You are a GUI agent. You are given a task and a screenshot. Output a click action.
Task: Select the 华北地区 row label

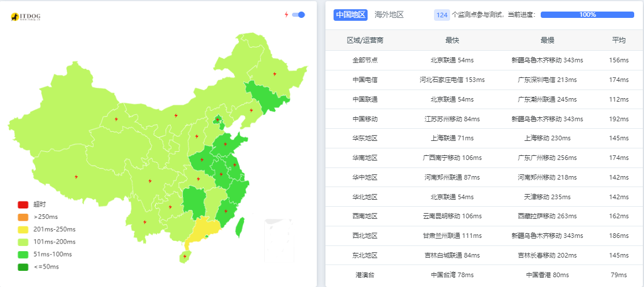[365, 197]
